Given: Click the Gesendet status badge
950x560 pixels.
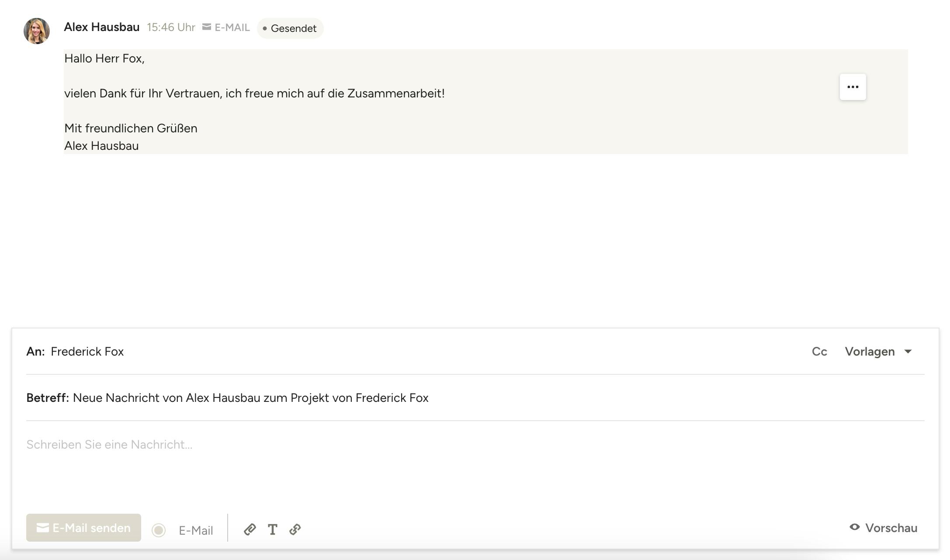Looking at the screenshot, I should pyautogui.click(x=290, y=28).
